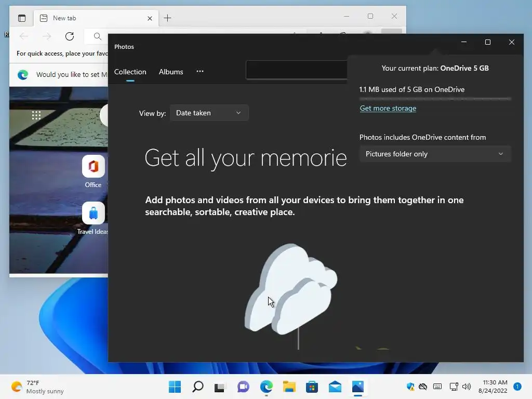Image resolution: width=532 pixels, height=399 pixels.
Task: Maximize the Photos window
Action: (x=487, y=42)
